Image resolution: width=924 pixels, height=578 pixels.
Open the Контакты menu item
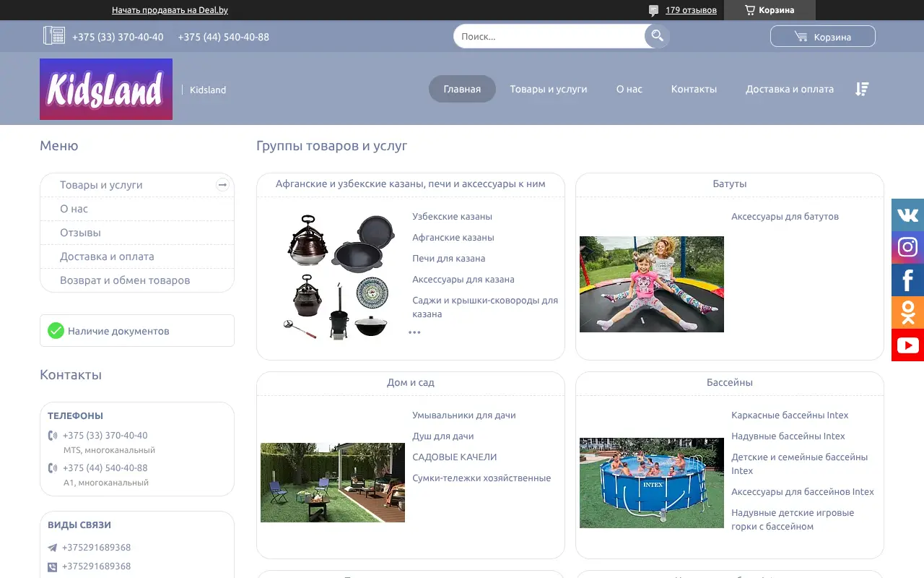pyautogui.click(x=694, y=89)
